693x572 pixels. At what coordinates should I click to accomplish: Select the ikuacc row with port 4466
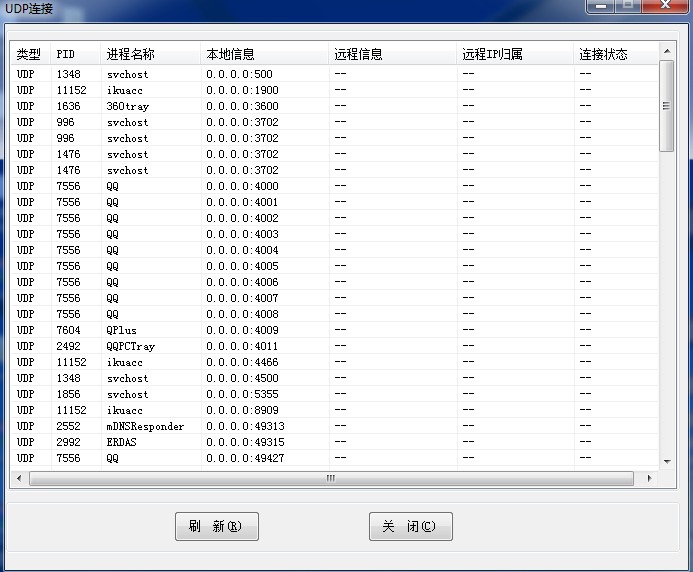[x=335, y=362]
